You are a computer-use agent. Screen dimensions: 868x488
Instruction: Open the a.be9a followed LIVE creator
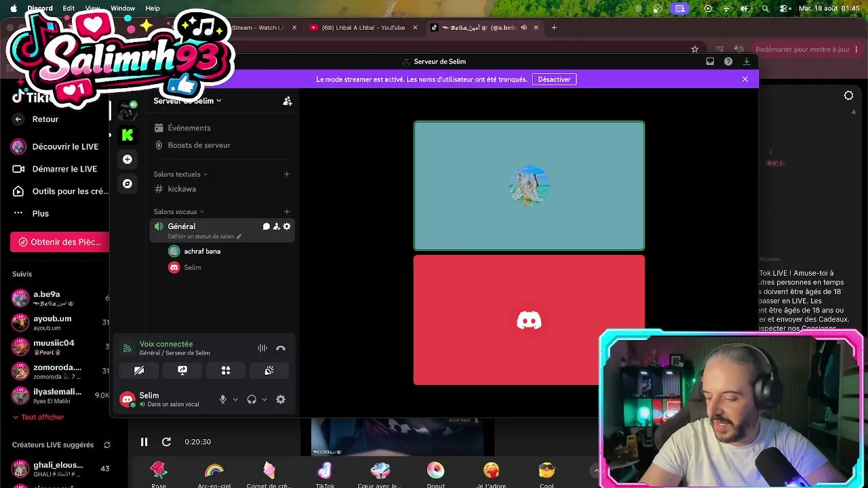click(60, 298)
